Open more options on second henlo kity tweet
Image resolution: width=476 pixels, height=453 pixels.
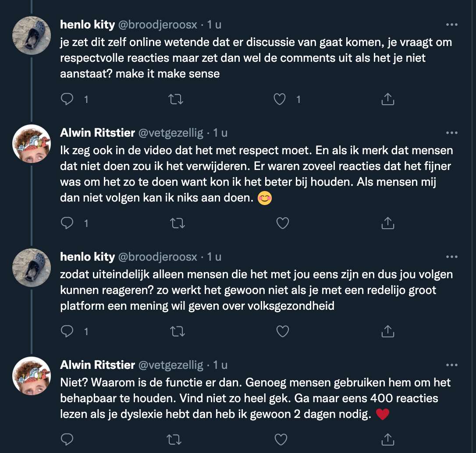[x=452, y=257]
